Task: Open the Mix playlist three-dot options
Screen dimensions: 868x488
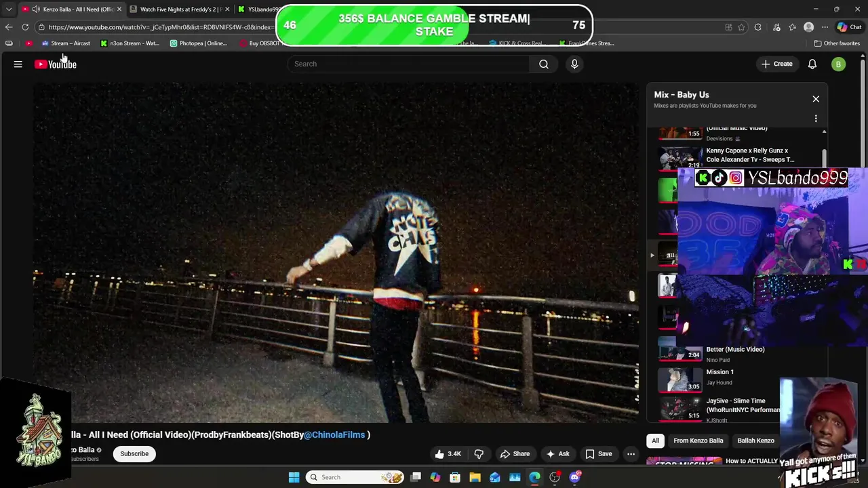Action: pos(816,119)
